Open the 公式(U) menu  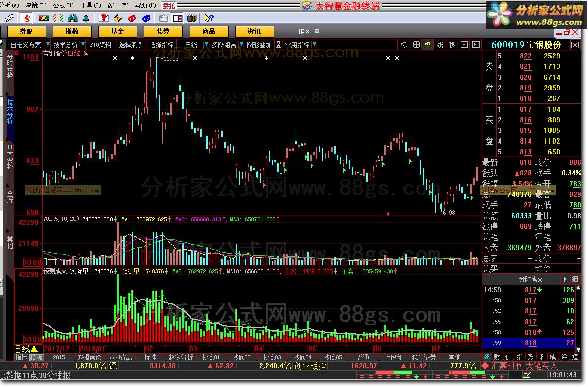[63, 5]
